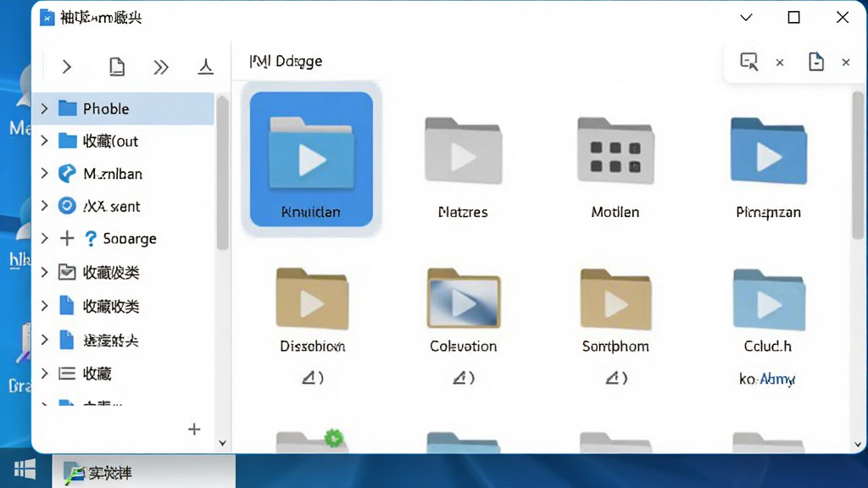Screen dimensions: 868x488
Task: Expand the Soparge tree node
Action: (x=45, y=238)
